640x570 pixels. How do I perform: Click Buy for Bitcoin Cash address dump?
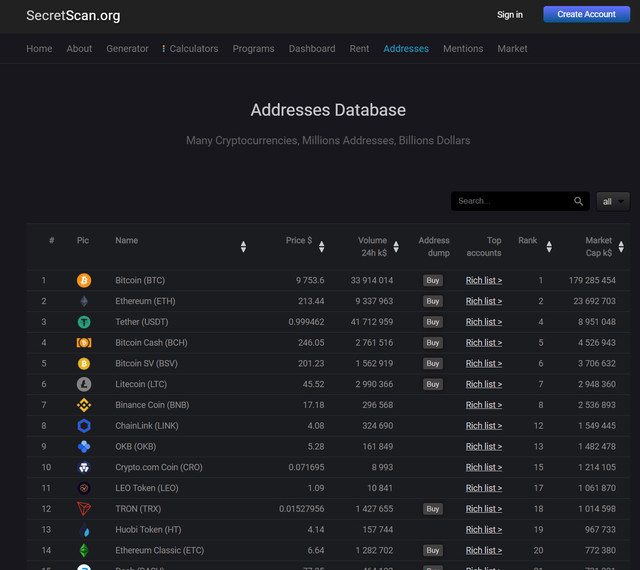[433, 343]
